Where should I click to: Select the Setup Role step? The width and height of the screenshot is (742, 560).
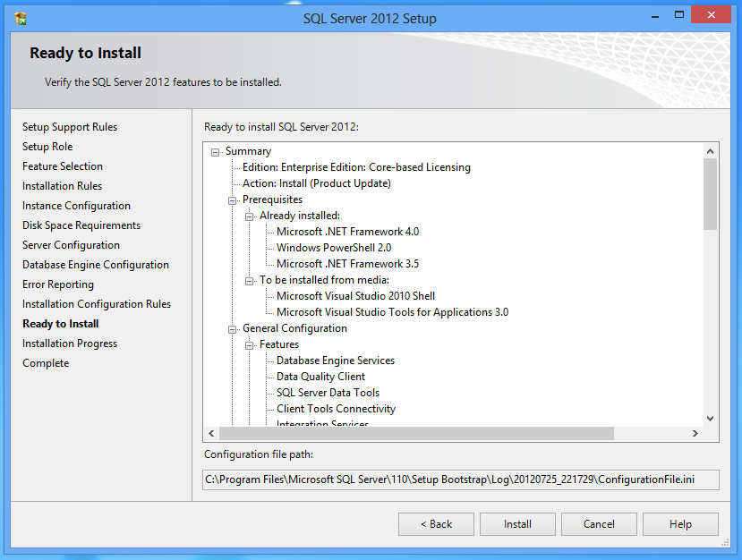tap(47, 147)
